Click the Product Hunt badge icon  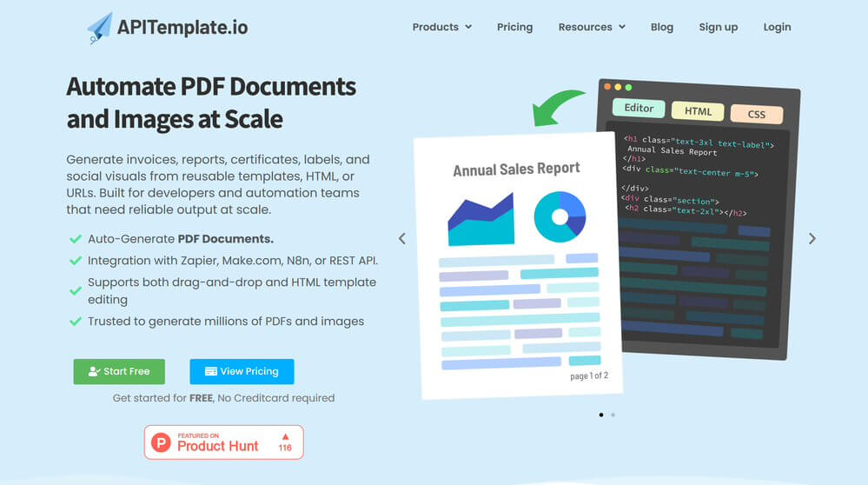tap(161, 442)
